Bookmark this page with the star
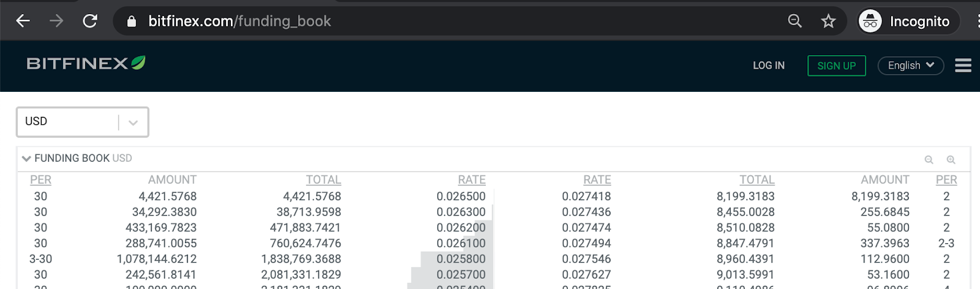This screenshot has width=980, height=289. point(828,21)
